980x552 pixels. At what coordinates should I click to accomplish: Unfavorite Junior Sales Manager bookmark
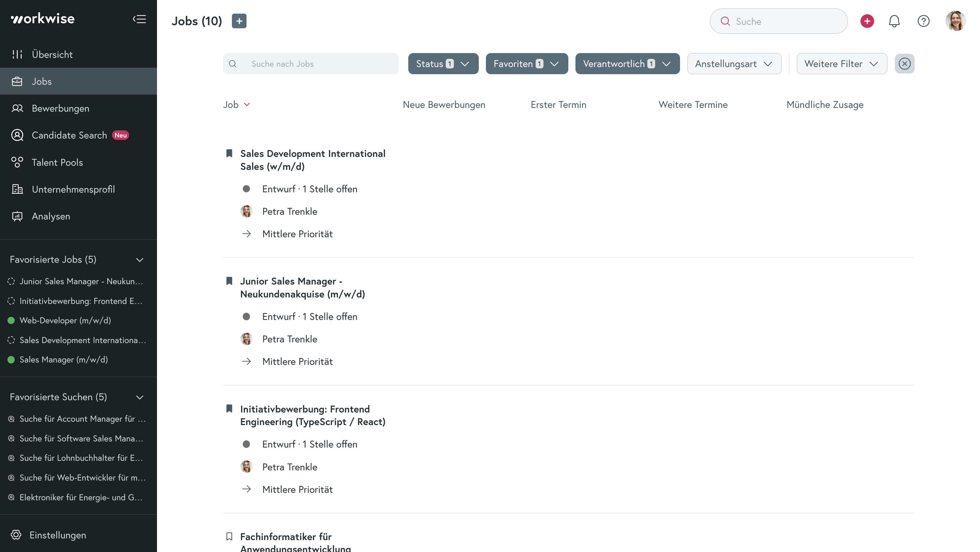click(229, 281)
